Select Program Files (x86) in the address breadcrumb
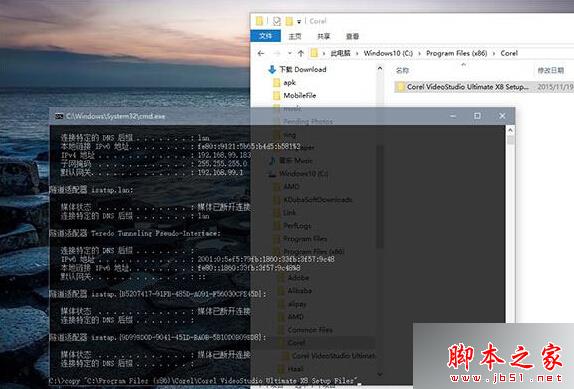The image size is (574, 389). [456, 53]
